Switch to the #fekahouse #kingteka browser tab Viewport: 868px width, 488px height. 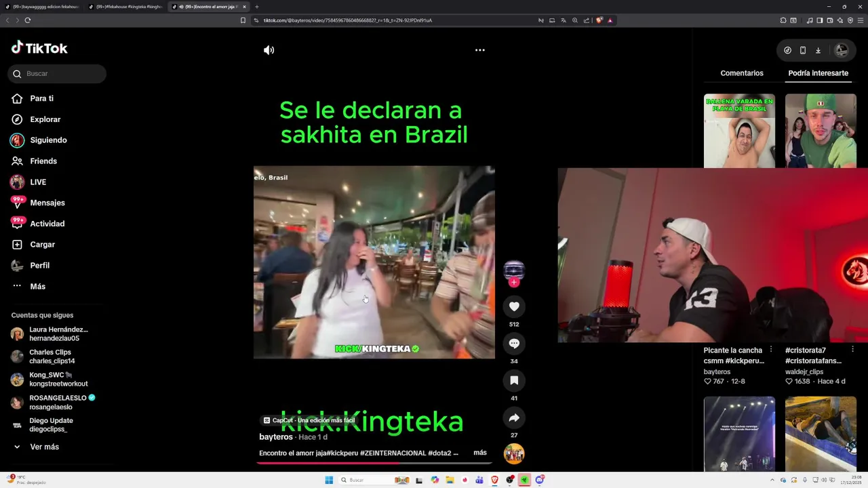(x=125, y=7)
